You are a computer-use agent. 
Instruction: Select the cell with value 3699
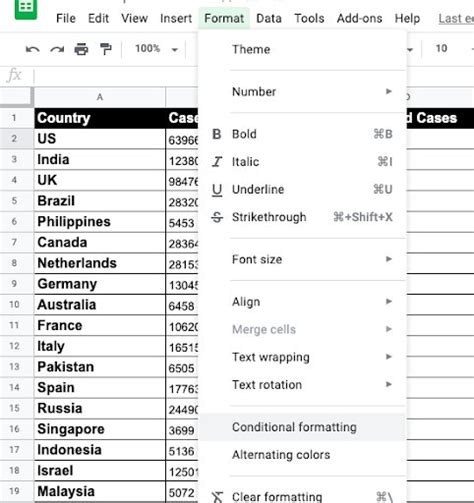point(182,429)
